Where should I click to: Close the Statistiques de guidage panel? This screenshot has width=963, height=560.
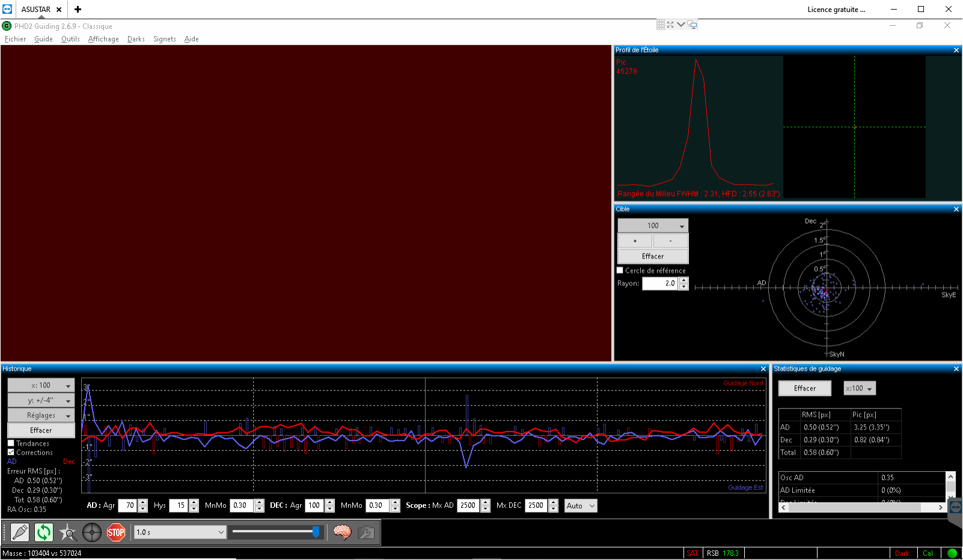pos(956,369)
